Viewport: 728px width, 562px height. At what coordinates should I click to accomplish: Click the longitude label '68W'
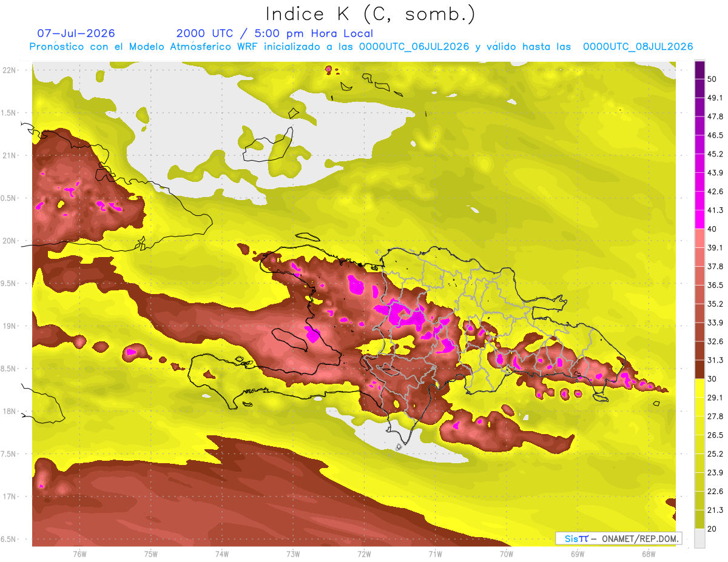648,554
